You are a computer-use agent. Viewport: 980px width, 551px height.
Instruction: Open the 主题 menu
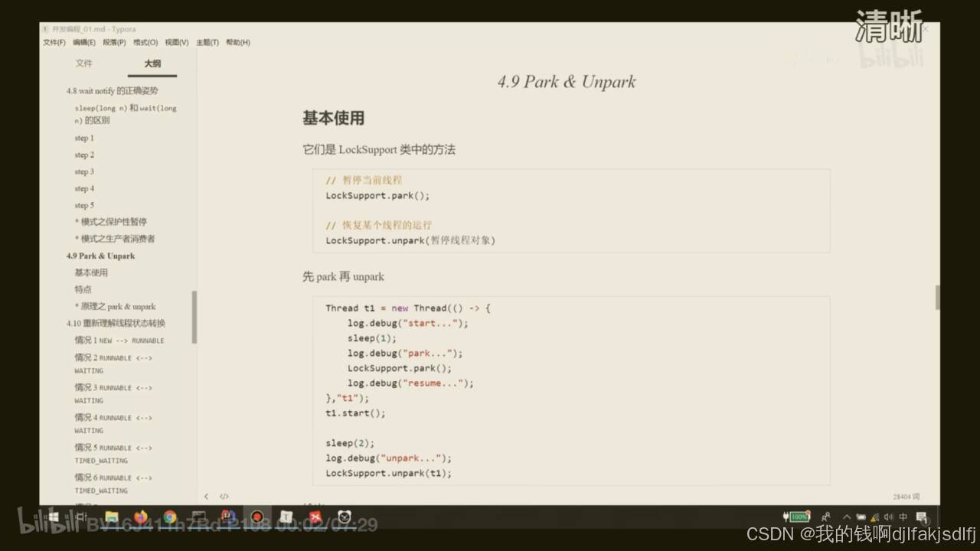click(x=207, y=42)
